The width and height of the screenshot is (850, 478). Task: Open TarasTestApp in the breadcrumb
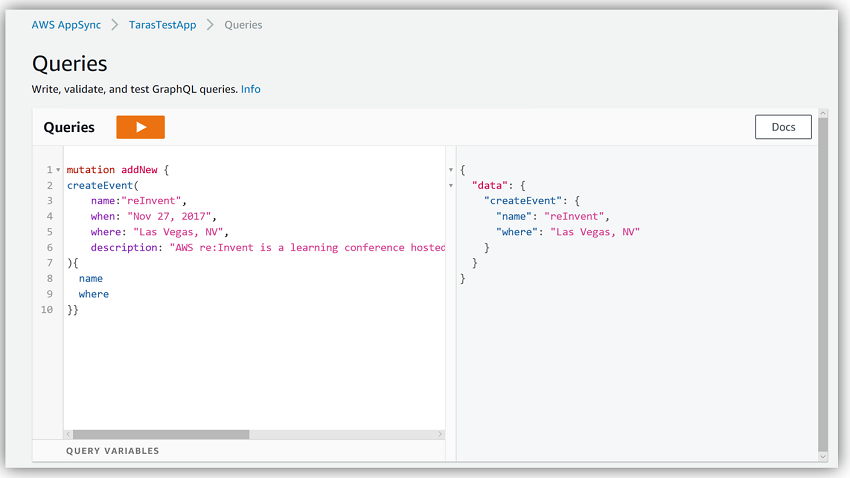point(164,25)
